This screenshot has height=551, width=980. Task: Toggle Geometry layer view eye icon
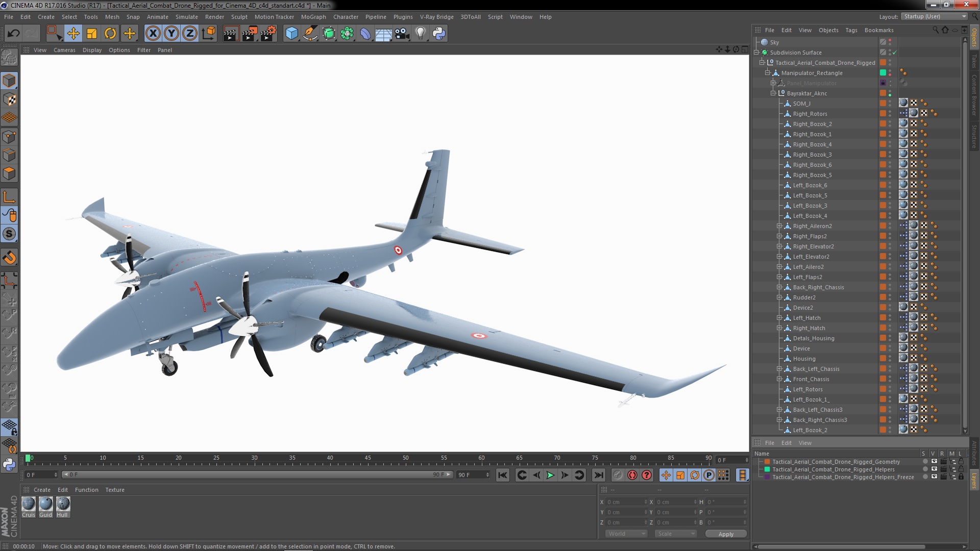[x=934, y=462]
